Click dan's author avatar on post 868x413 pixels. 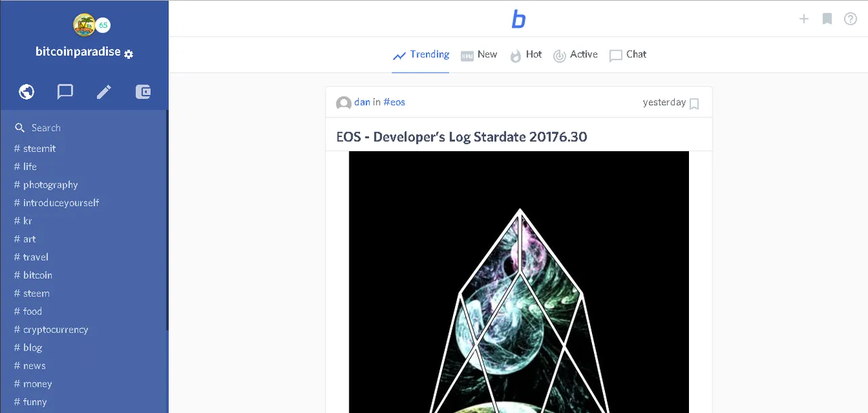point(344,103)
